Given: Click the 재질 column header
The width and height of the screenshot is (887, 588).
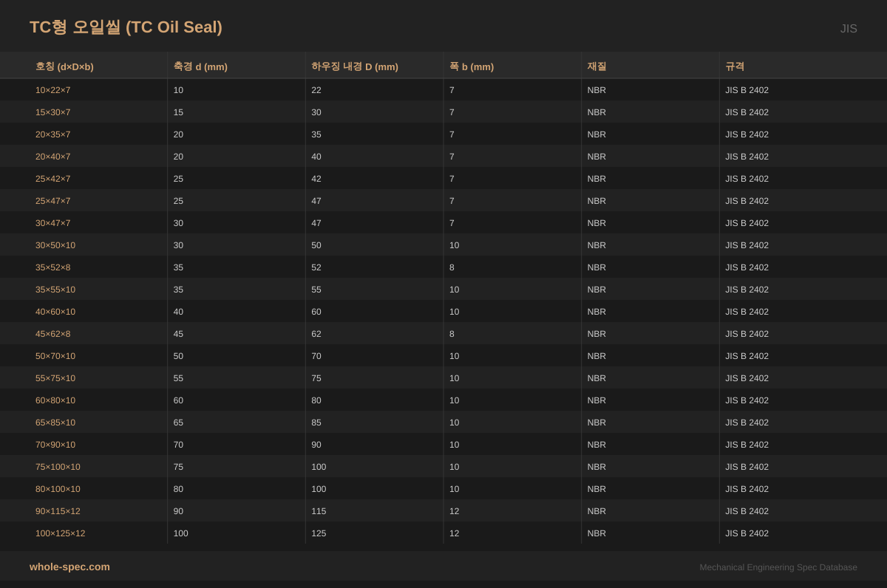Looking at the screenshot, I should coord(597,66).
